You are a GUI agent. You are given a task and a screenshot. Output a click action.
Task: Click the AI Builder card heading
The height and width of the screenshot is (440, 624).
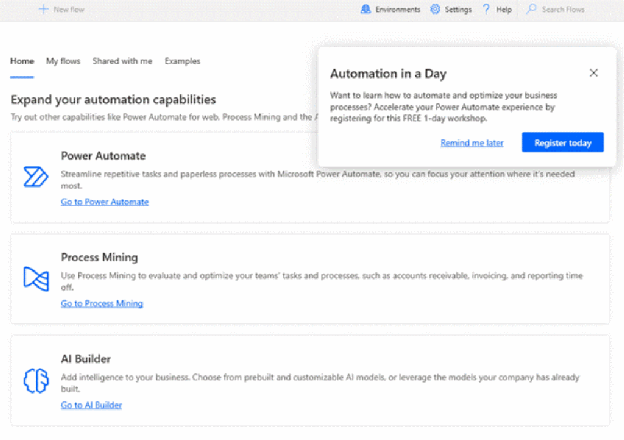86,359
